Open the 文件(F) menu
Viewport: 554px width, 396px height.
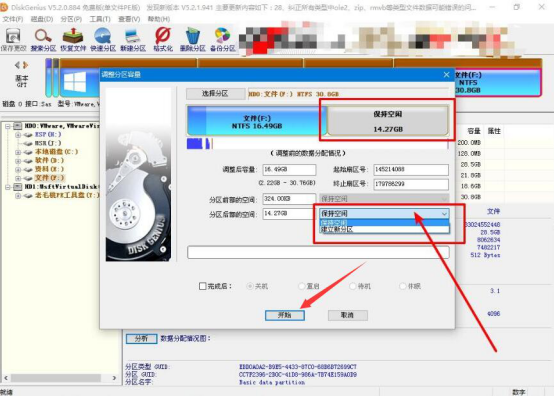(13, 19)
